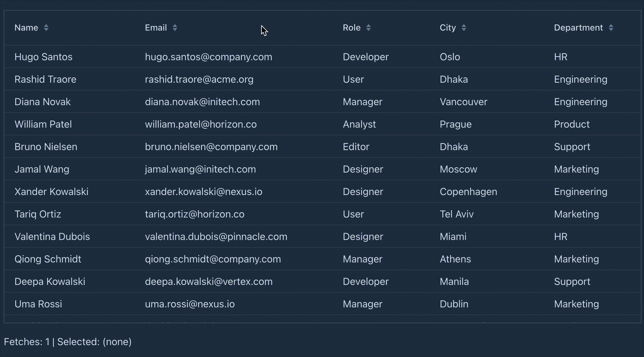The image size is (644, 357).
Task: Click the Copenhagen city cell
Action: 468,192
